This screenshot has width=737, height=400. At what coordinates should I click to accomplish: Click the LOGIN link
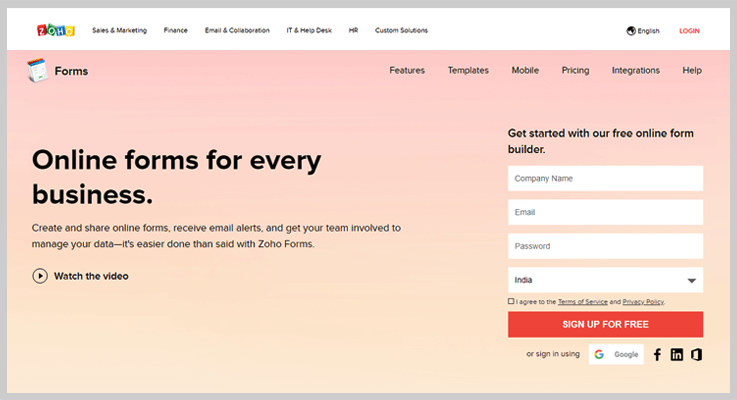(690, 31)
